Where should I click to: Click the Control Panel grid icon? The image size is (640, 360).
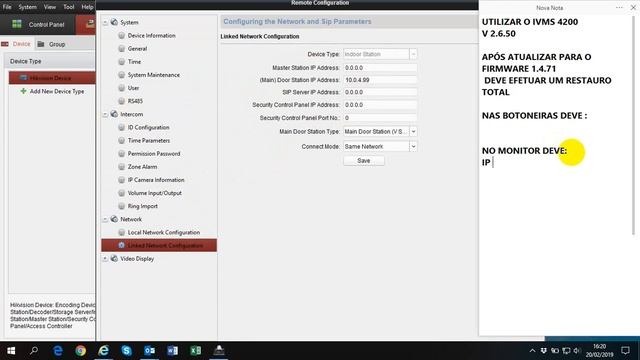(17, 24)
